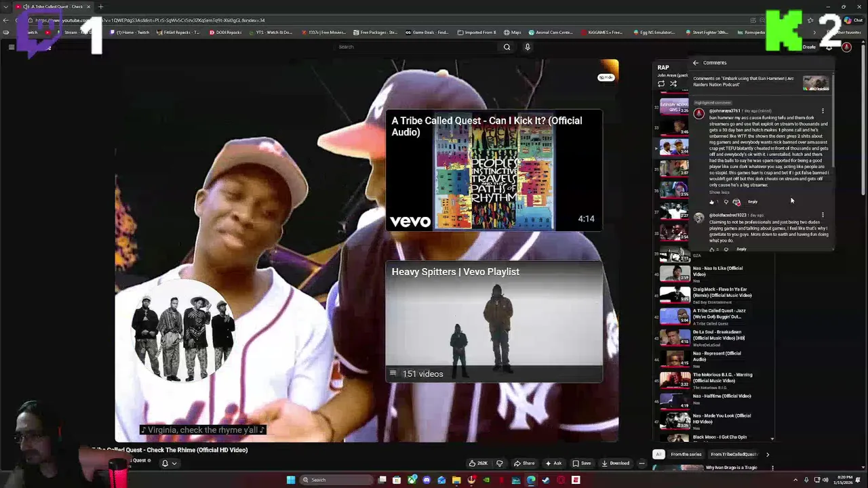Dislike the johnaraya3761 comment
Viewport: 868px width, 488px height.
726,202
